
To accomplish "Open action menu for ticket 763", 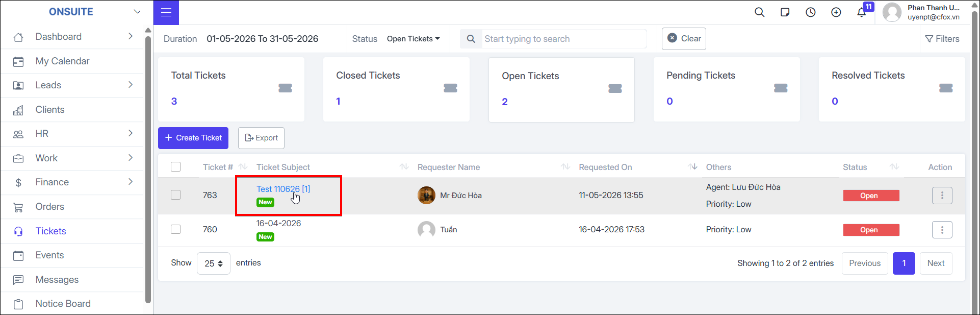I will [942, 196].
